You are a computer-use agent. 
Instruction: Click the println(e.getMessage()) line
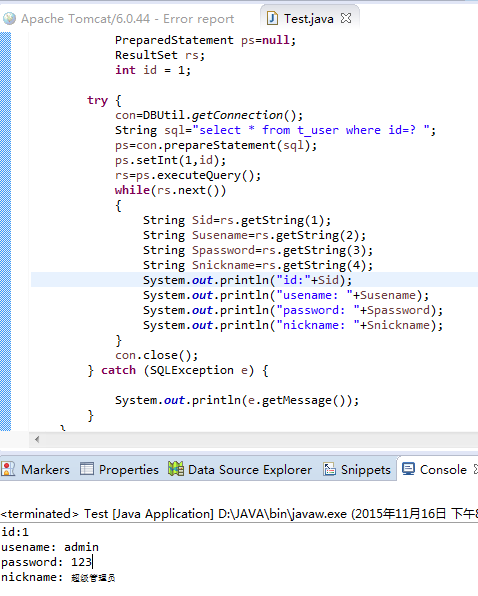237,400
